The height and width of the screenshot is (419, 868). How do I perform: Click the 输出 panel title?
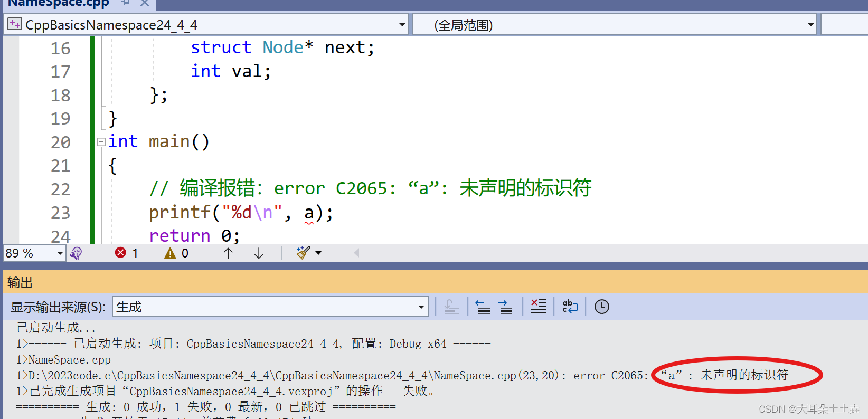20,282
